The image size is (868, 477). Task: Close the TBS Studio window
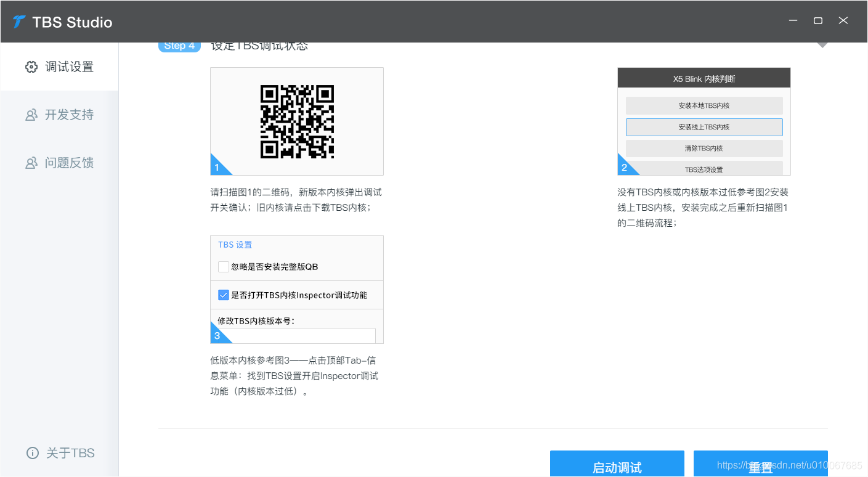tap(843, 21)
